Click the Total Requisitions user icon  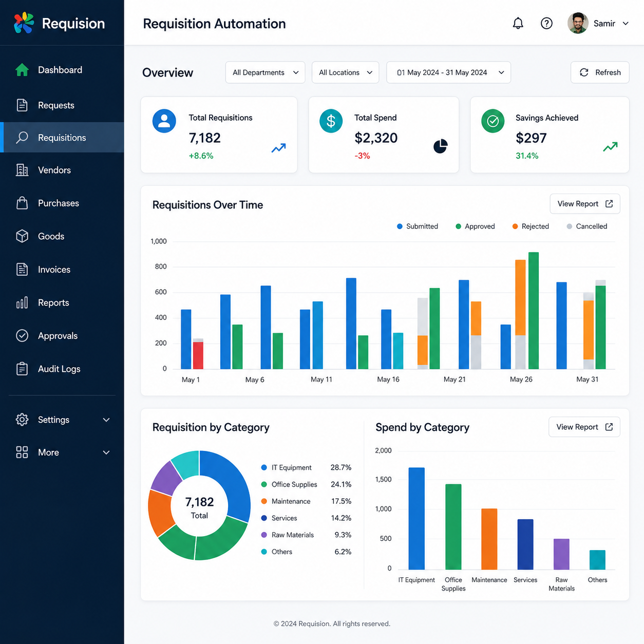(x=164, y=121)
